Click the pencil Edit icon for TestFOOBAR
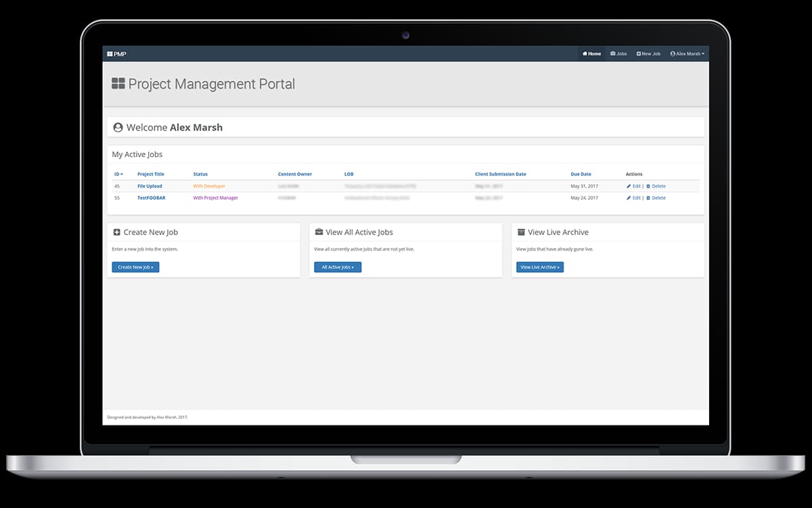Image resolution: width=812 pixels, height=508 pixels. click(629, 198)
